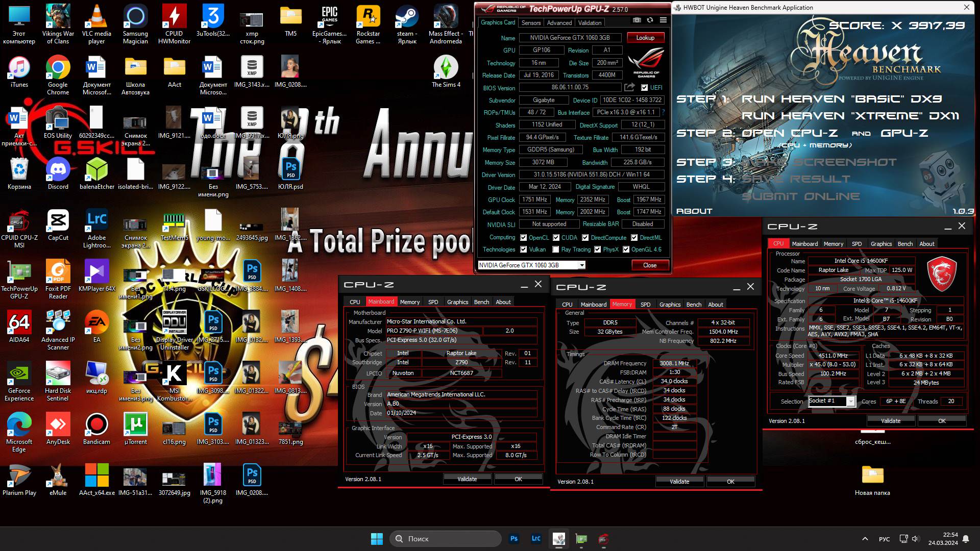Expand hidden system tray icons

click(x=865, y=539)
